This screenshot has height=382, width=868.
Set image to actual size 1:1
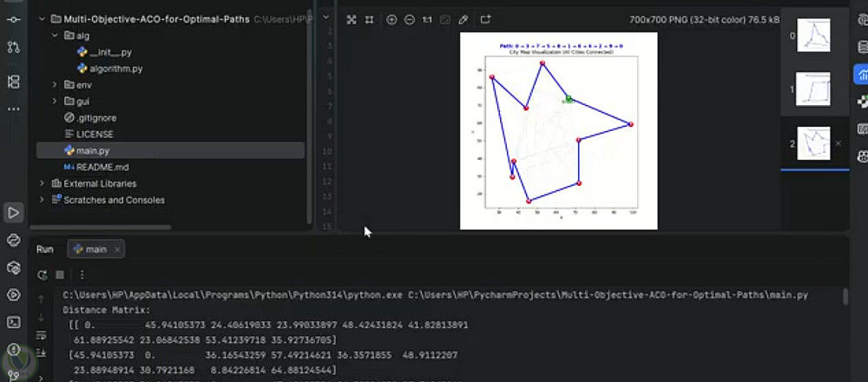pos(427,20)
